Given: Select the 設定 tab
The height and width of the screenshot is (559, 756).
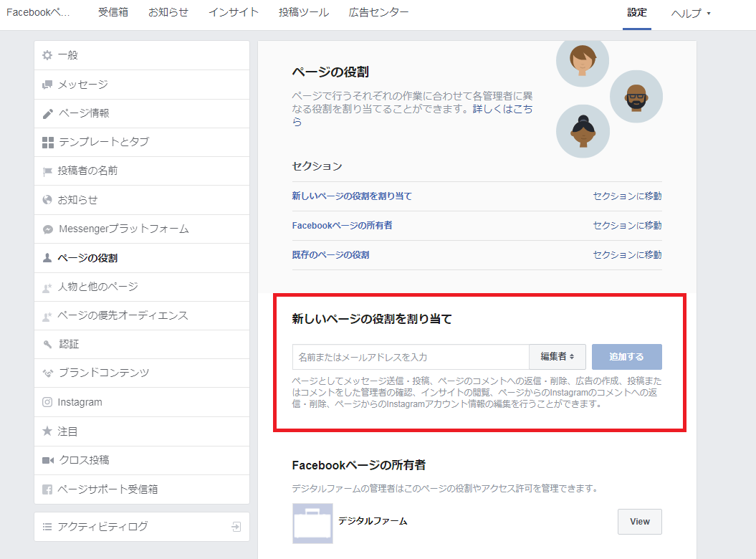Looking at the screenshot, I should point(637,13).
